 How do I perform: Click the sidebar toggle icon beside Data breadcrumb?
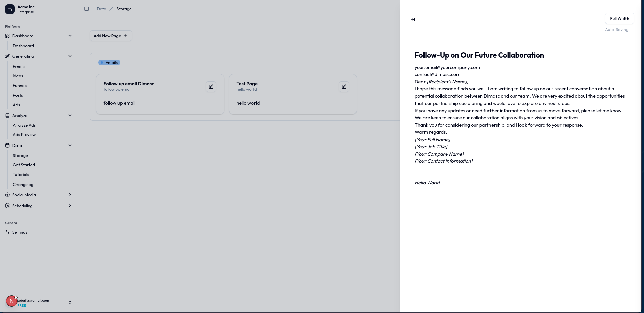(x=87, y=9)
